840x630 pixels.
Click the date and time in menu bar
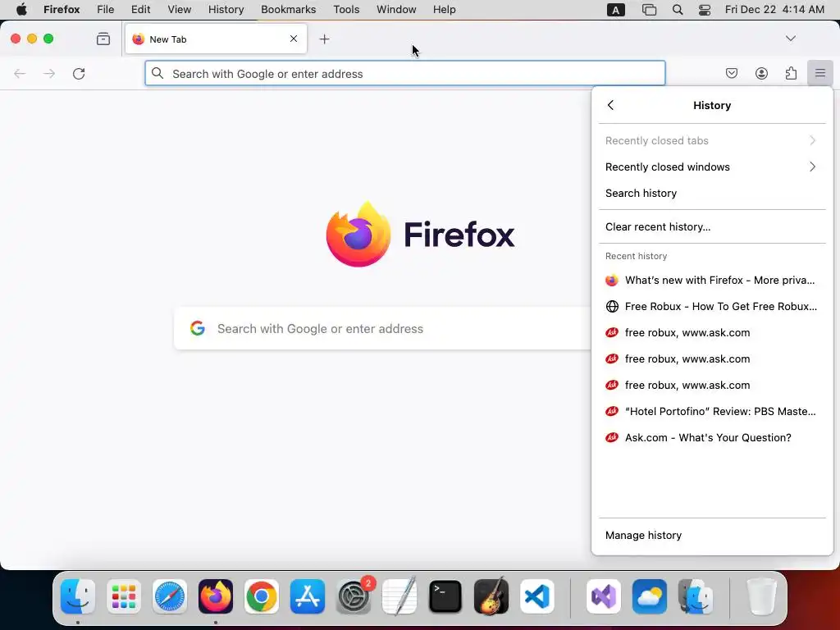coord(774,10)
